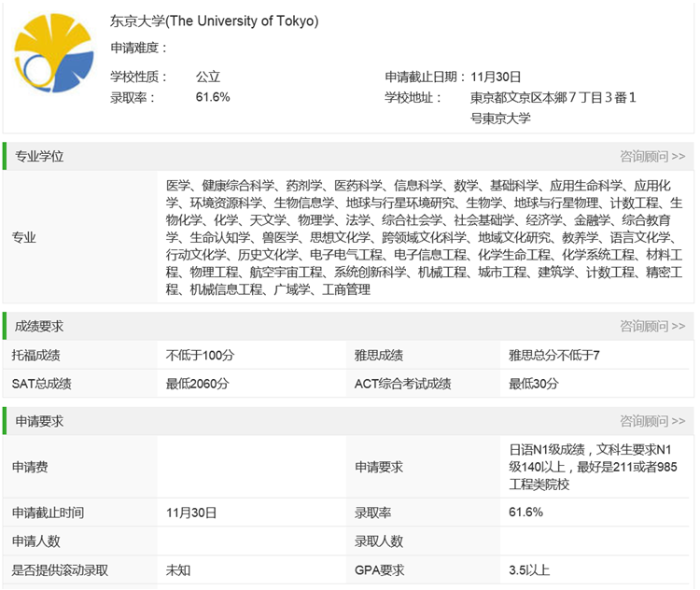Click the 申请截止时间 label cell
The width and height of the screenshot is (700, 590).
[x=80, y=513]
